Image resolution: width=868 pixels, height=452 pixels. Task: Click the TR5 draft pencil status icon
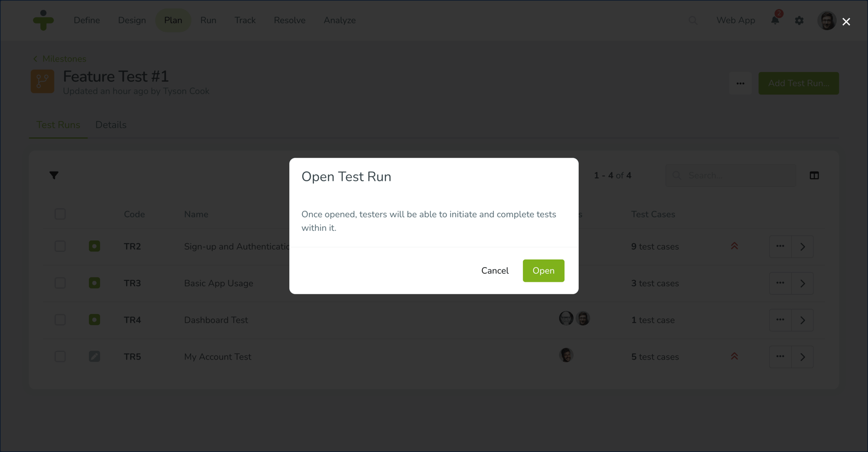[94, 357]
